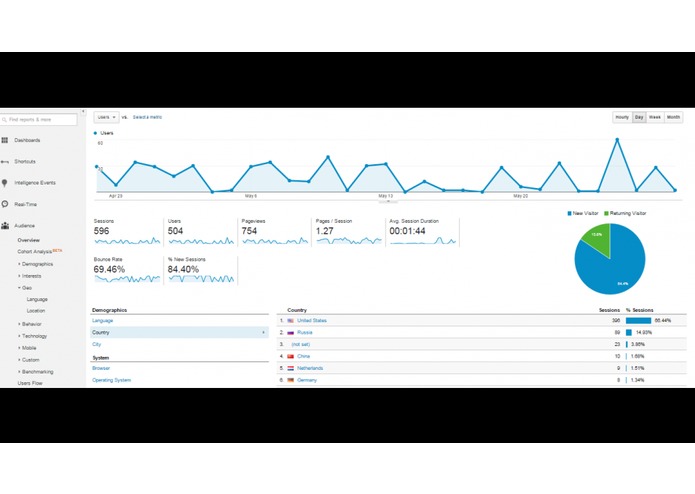This screenshot has height=494, width=695.
Task: Open the Germany country link
Action: tap(307, 380)
